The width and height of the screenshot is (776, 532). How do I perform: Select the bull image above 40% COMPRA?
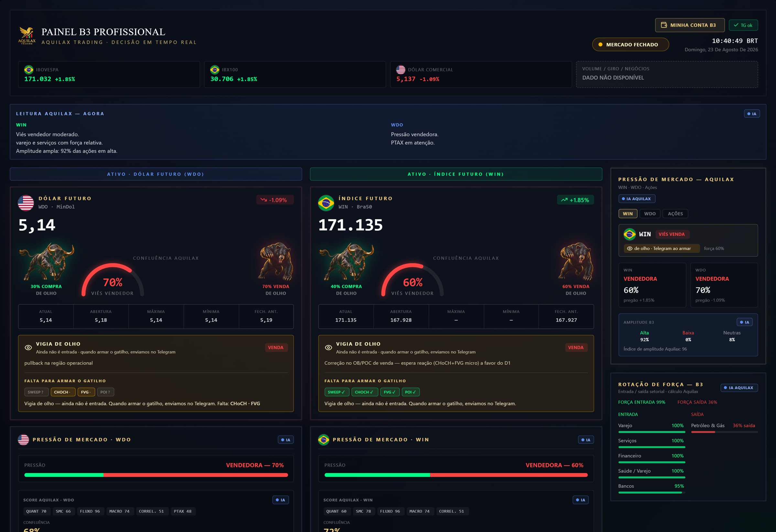click(x=346, y=262)
